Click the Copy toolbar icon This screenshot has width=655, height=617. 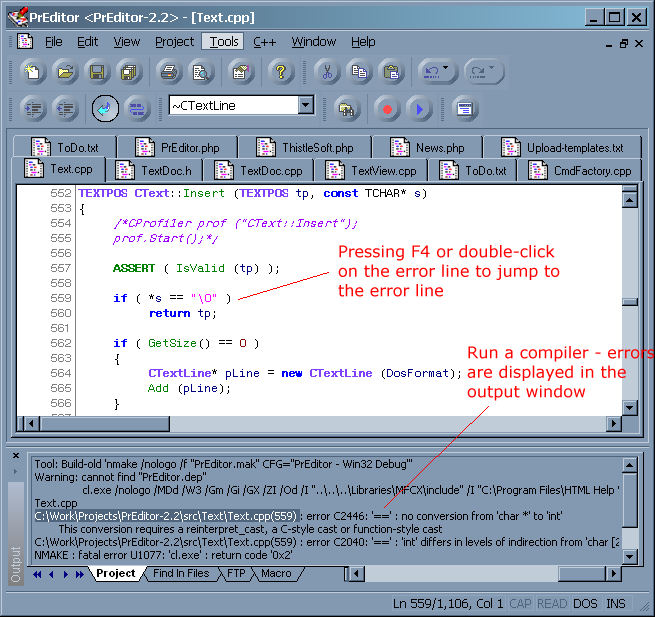pyautogui.click(x=359, y=72)
